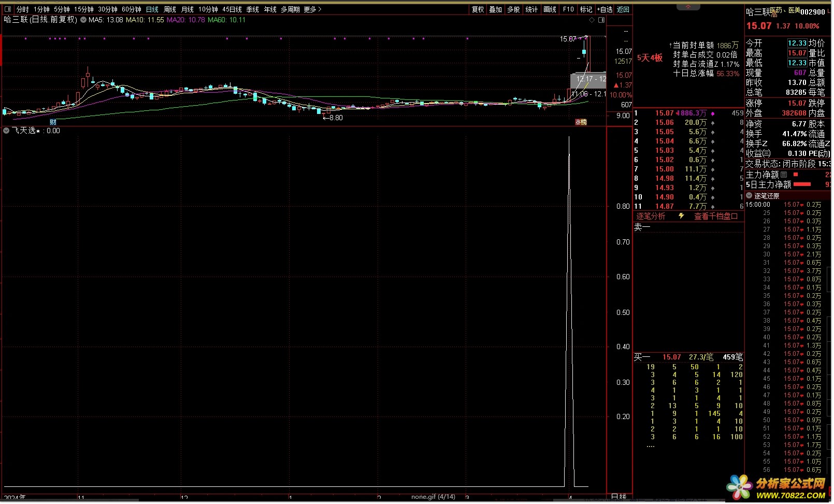Click the 涨榜 tag on the chart

[x=581, y=122]
